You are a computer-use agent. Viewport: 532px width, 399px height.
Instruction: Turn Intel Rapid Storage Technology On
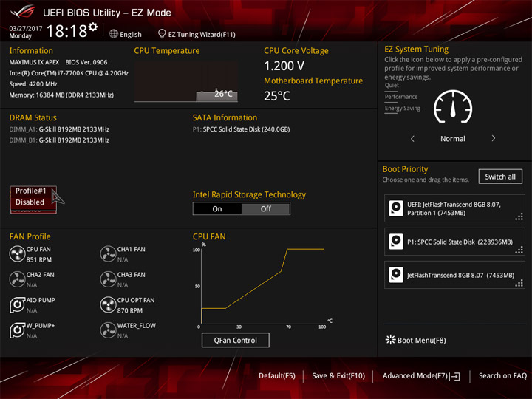pyautogui.click(x=217, y=208)
